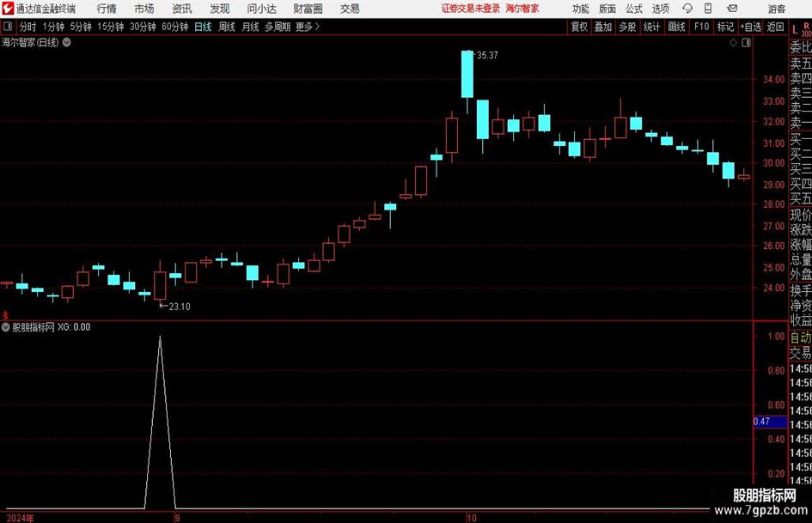
Task: Open the 选项 menu
Action: pyautogui.click(x=660, y=9)
